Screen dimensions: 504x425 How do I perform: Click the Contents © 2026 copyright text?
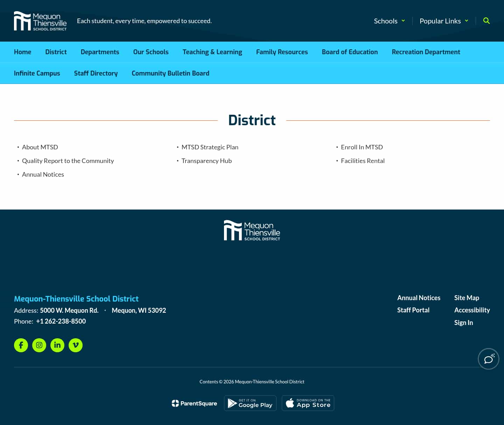252,382
